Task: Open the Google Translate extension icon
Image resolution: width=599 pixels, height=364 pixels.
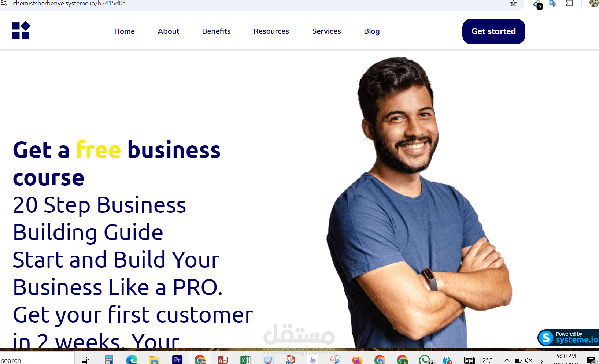Action: coord(553,4)
